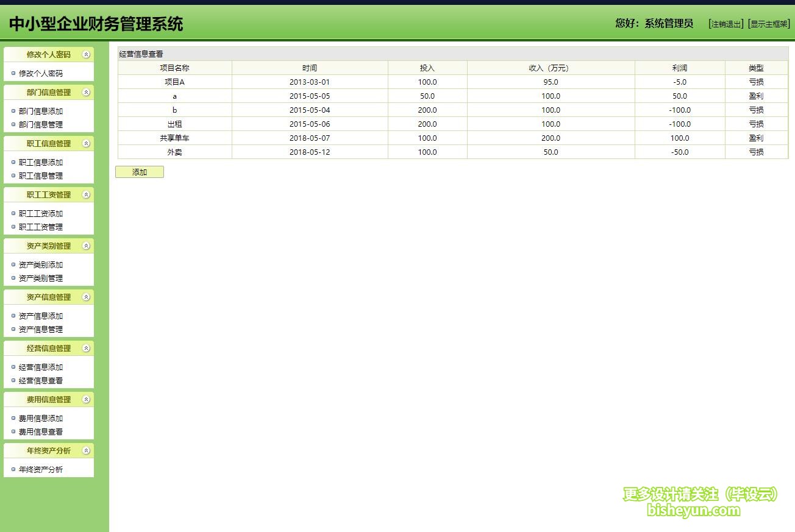Open 资产信息管理 sidebar link
Viewport: 795px width, 532px height.
(41, 329)
